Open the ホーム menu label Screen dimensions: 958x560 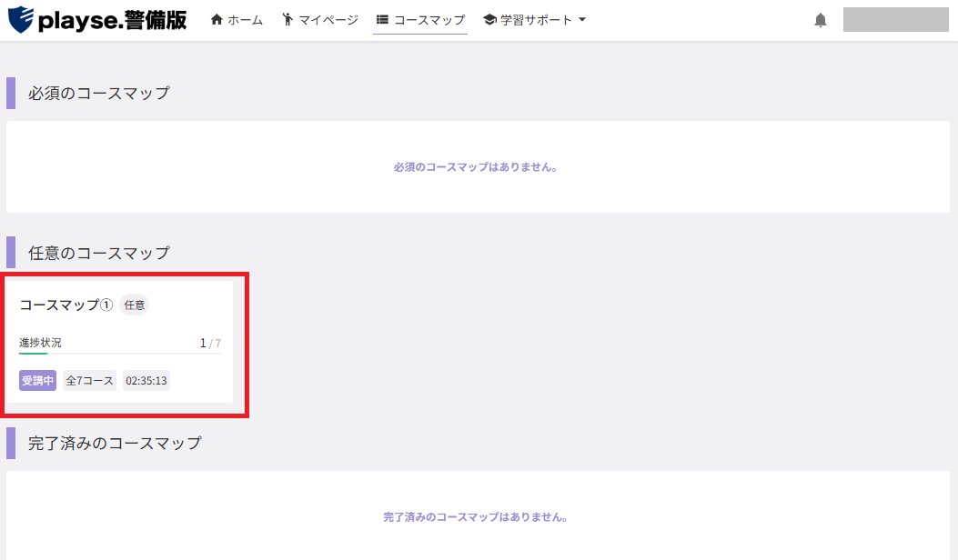click(245, 20)
